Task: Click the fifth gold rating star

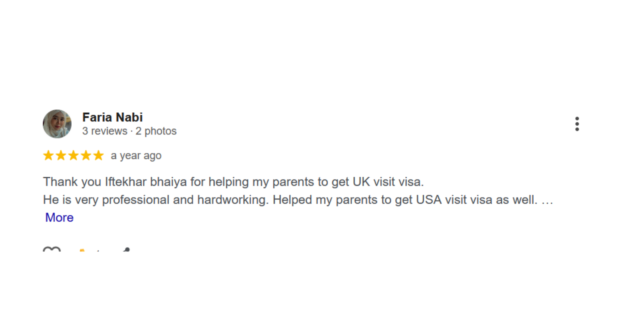Action: tap(98, 155)
